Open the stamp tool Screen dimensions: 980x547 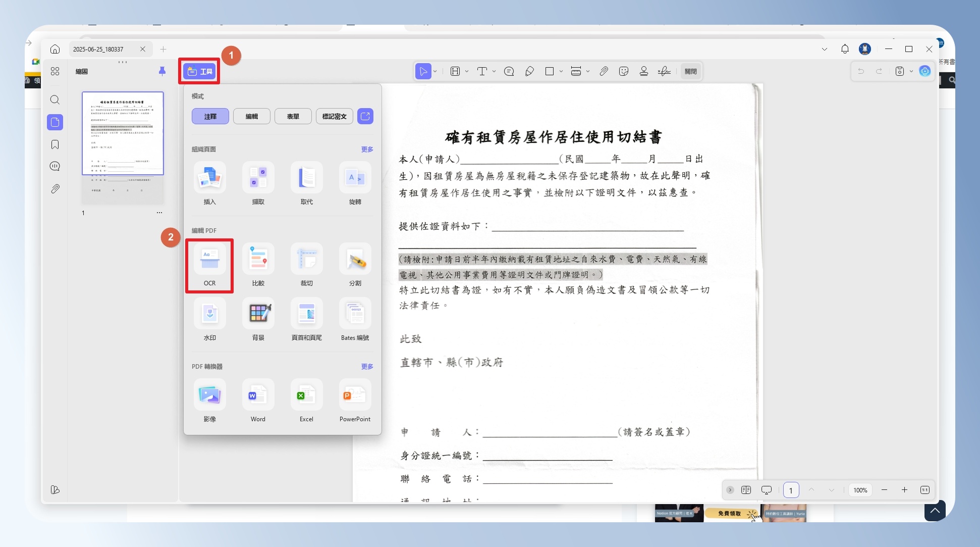pos(644,71)
